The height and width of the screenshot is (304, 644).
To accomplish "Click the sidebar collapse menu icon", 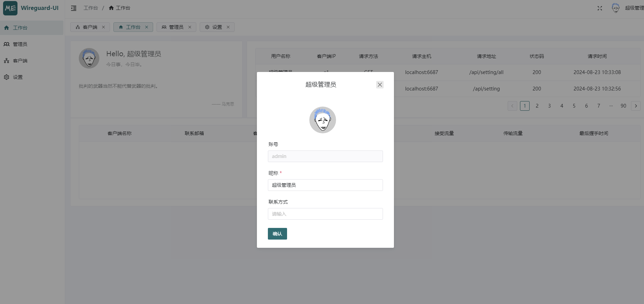I will click(x=74, y=8).
